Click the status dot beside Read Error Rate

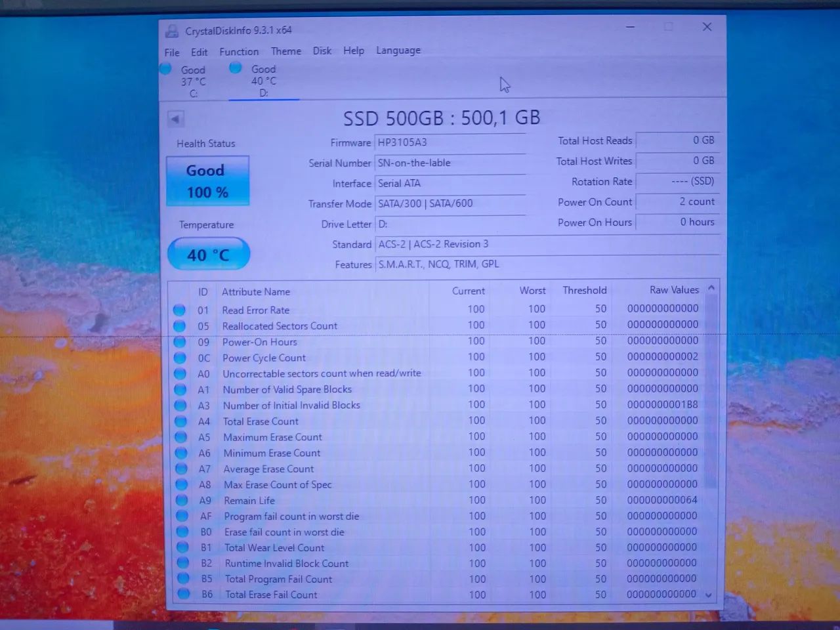[x=180, y=309]
